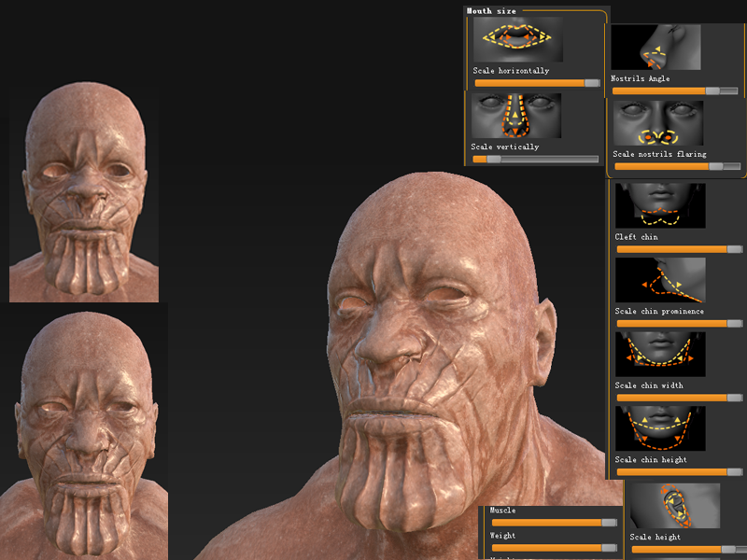
Task: Click the Cleft chin label
Action: (637, 237)
